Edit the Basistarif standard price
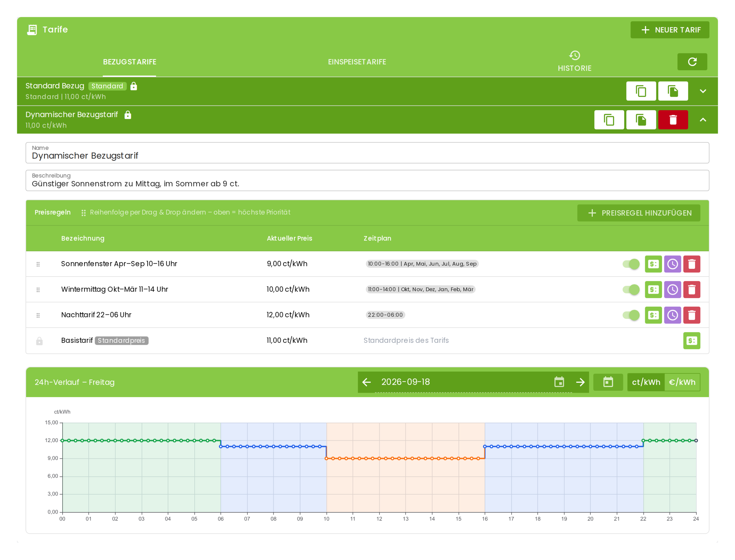 [x=692, y=341]
